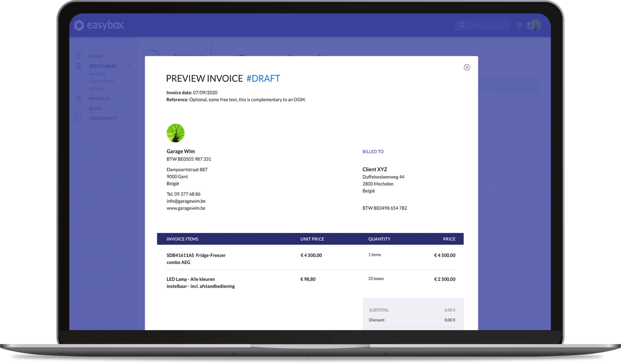Viewport: 621px width, 364px height.
Task: Expand the Documents section chevron
Action: pyautogui.click(x=129, y=118)
